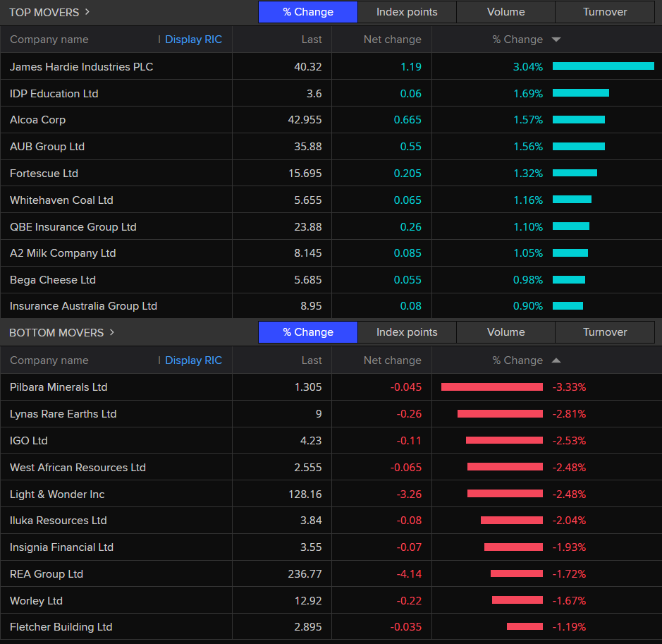Select Fortescue Ltd company name

pyautogui.click(x=44, y=173)
